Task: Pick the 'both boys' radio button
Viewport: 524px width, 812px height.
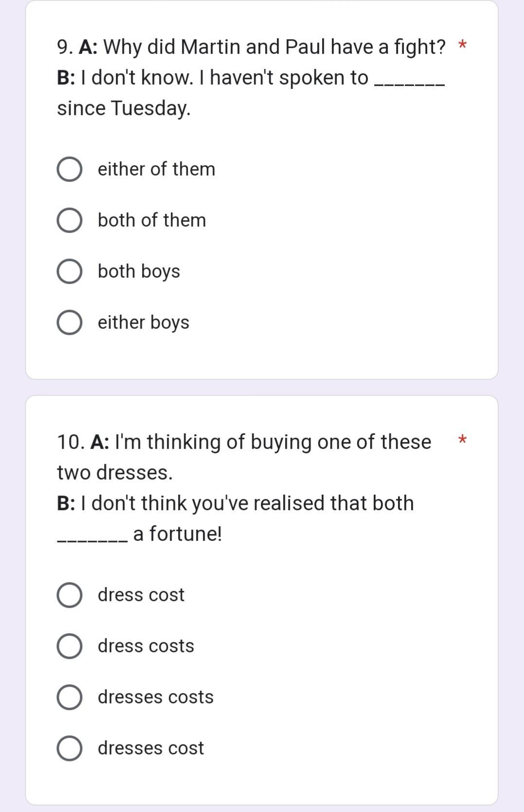Action: coord(69,271)
